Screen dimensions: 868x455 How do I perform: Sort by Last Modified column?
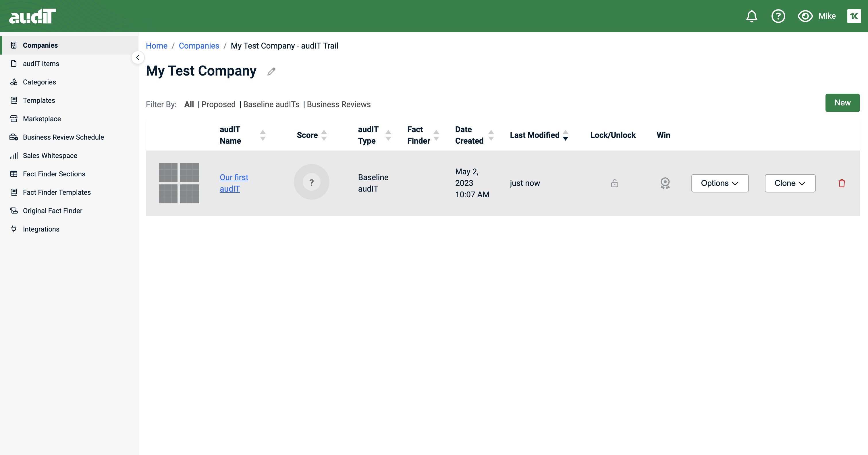(x=566, y=135)
